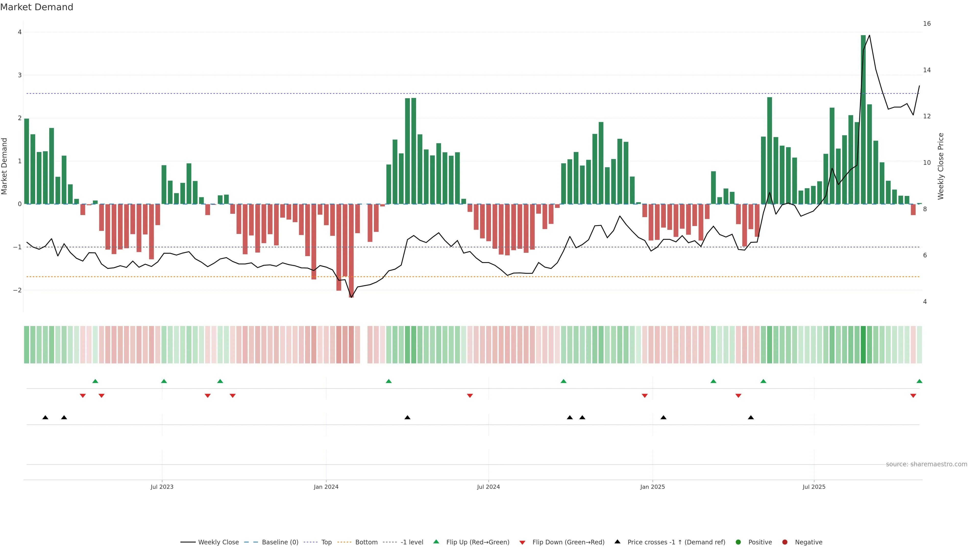The width and height of the screenshot is (980, 551).
Task: Click the Jan 2024 x-axis label
Action: click(x=326, y=487)
